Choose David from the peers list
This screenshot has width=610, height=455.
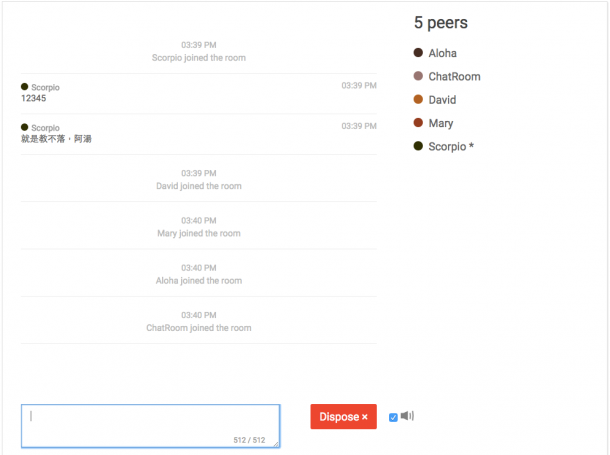click(442, 100)
